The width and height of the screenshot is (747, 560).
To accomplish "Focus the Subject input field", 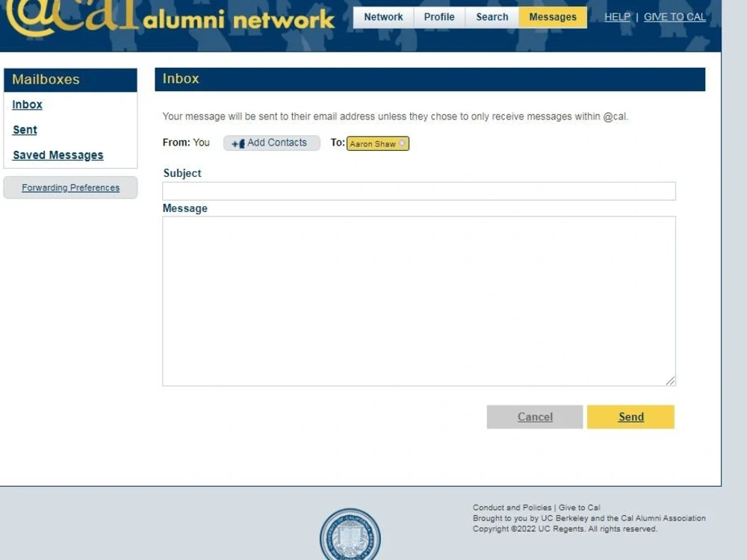I will pos(419,191).
